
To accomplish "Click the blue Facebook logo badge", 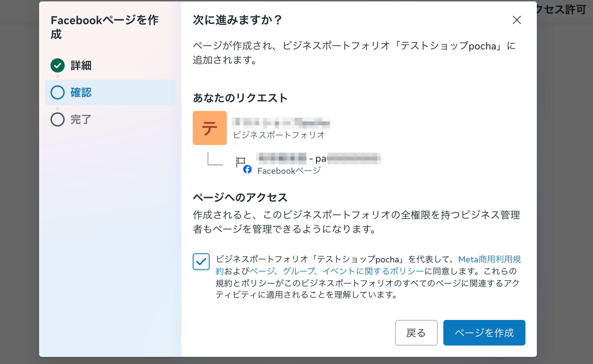I will 247,169.
